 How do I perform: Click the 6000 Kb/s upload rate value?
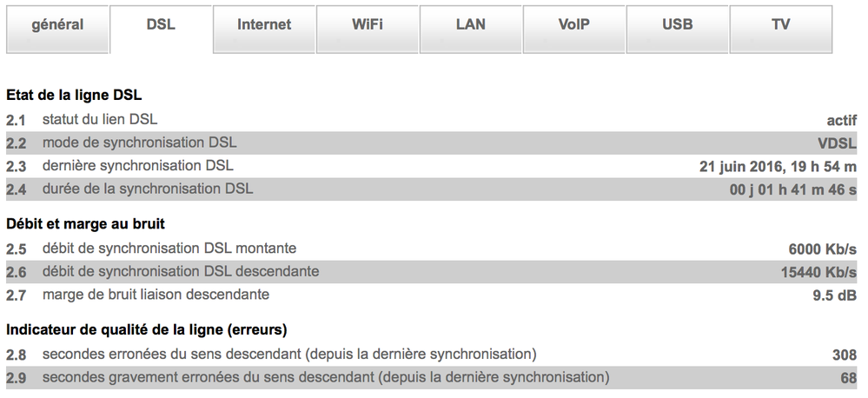tap(822, 249)
